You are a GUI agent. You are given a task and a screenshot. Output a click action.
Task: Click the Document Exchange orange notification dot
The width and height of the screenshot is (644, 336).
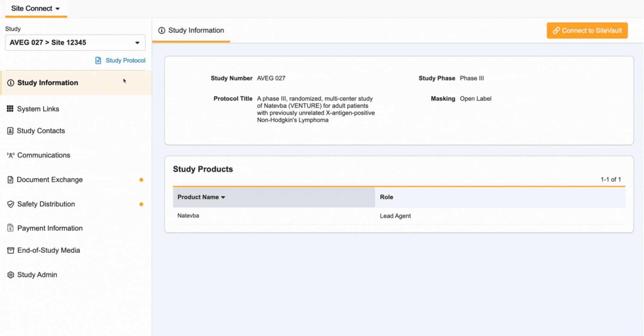click(141, 180)
